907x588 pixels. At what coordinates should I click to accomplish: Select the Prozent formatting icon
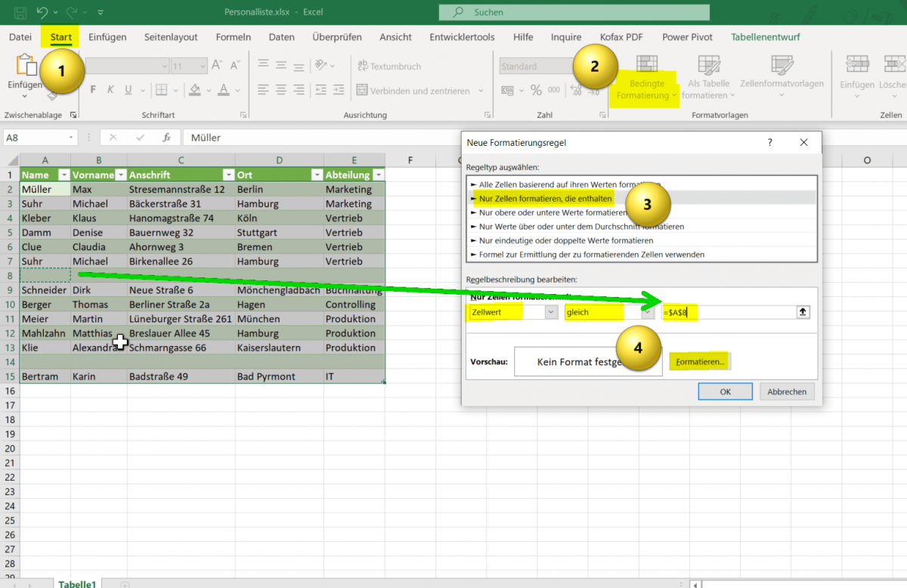(x=536, y=90)
